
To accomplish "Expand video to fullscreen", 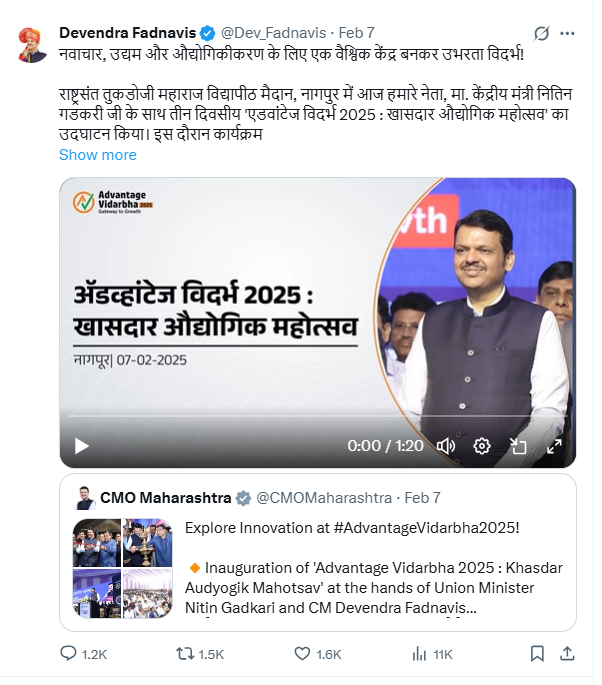I will tap(554, 446).
